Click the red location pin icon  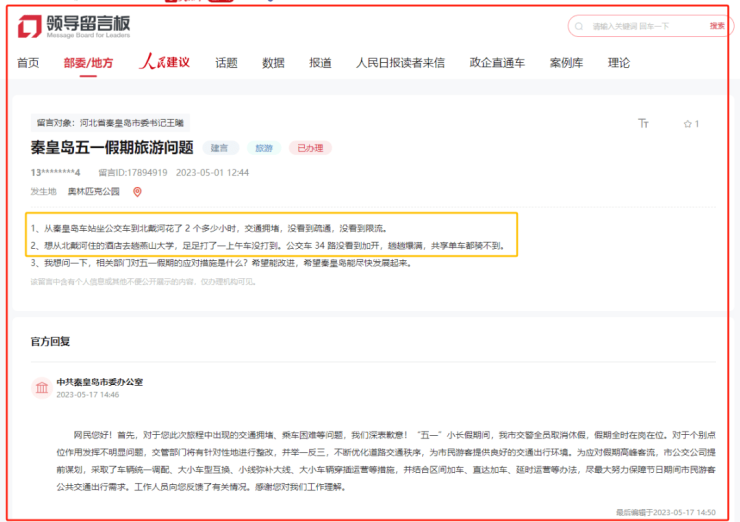137,191
